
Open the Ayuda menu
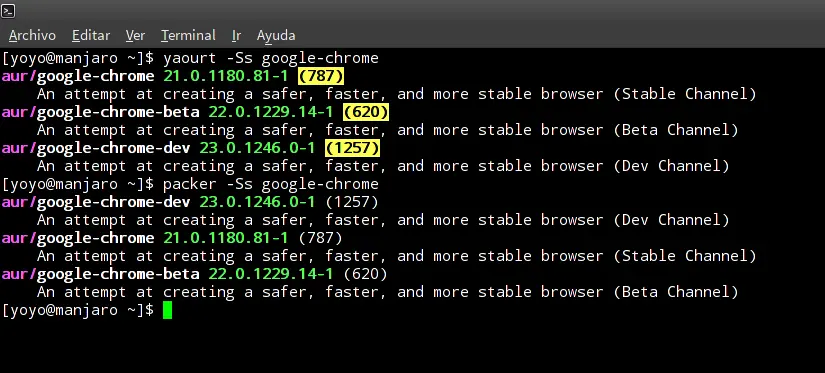pyautogui.click(x=276, y=35)
